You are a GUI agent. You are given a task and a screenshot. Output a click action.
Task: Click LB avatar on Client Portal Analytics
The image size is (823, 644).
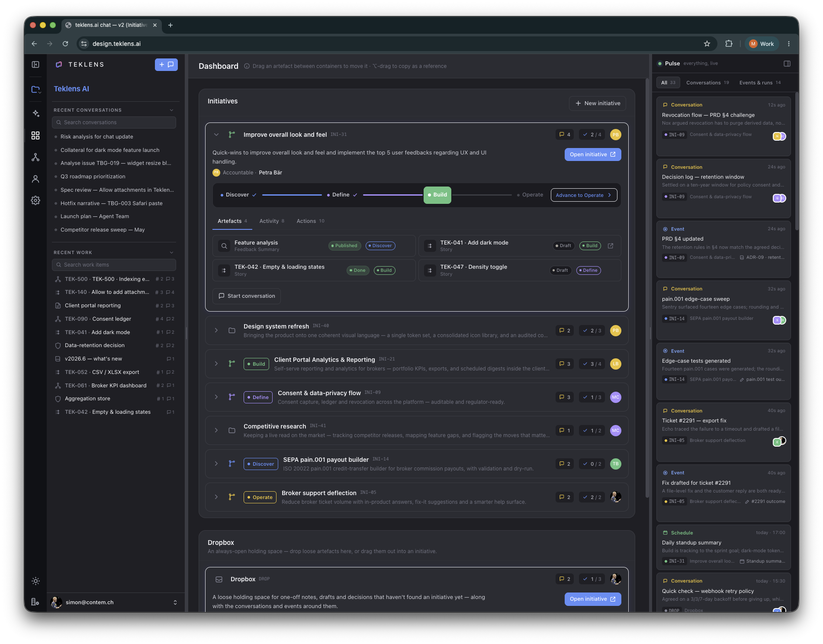tap(615, 364)
